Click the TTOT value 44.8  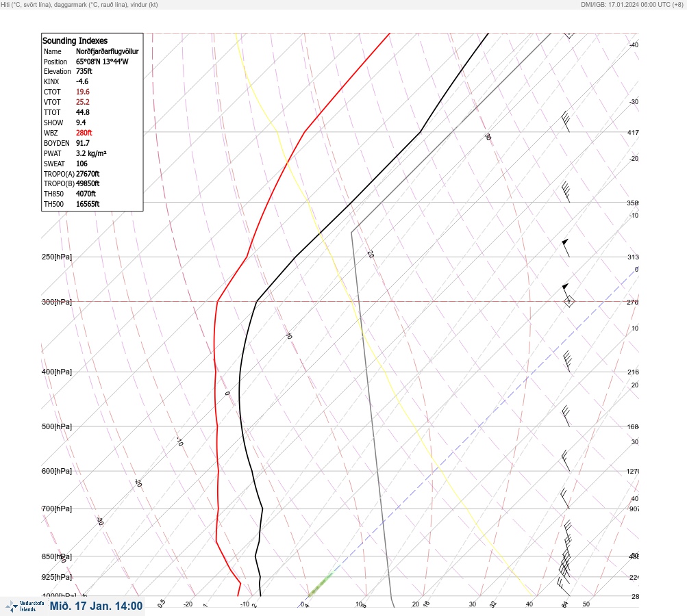(x=83, y=112)
